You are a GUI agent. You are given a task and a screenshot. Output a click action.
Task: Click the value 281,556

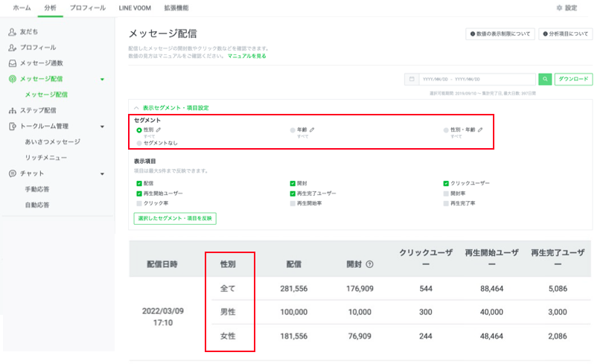pos(293,289)
